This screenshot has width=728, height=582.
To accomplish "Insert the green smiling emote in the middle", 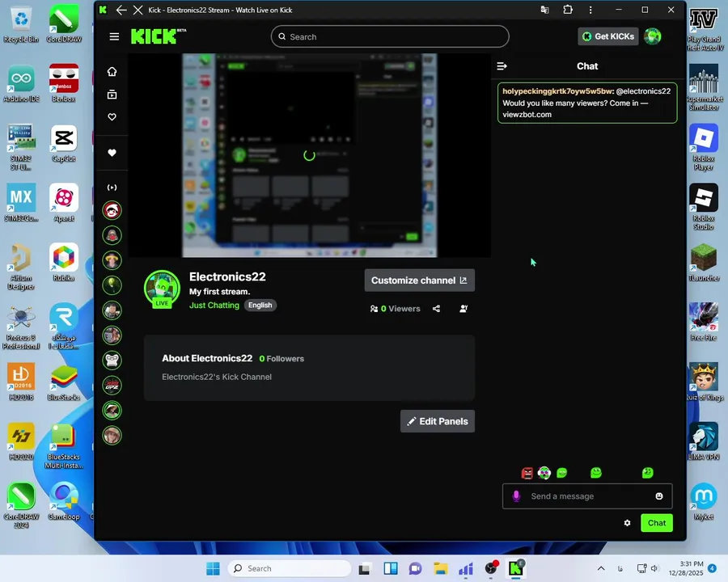I will point(595,473).
